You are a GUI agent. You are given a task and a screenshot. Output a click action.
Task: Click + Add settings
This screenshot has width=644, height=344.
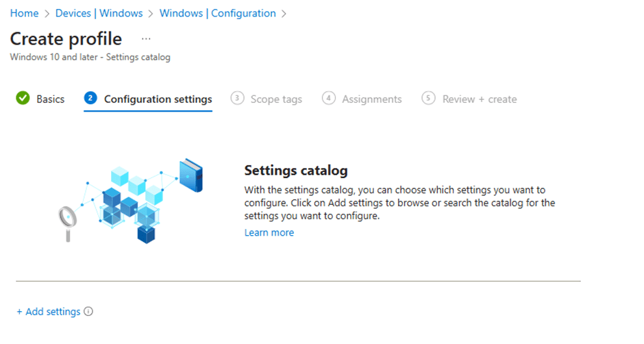48,312
